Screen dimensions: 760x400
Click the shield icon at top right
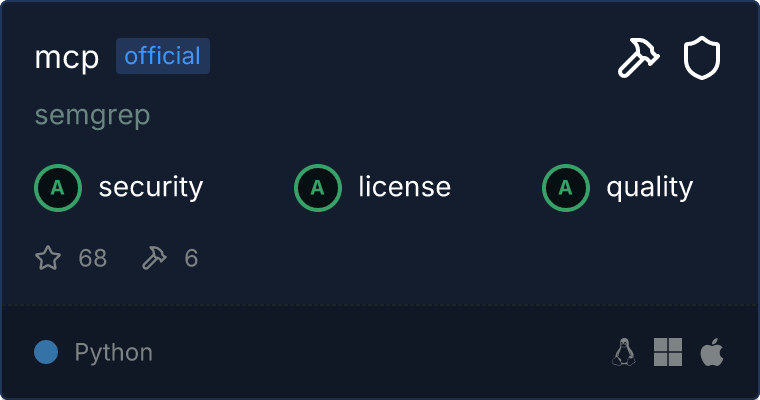point(702,59)
